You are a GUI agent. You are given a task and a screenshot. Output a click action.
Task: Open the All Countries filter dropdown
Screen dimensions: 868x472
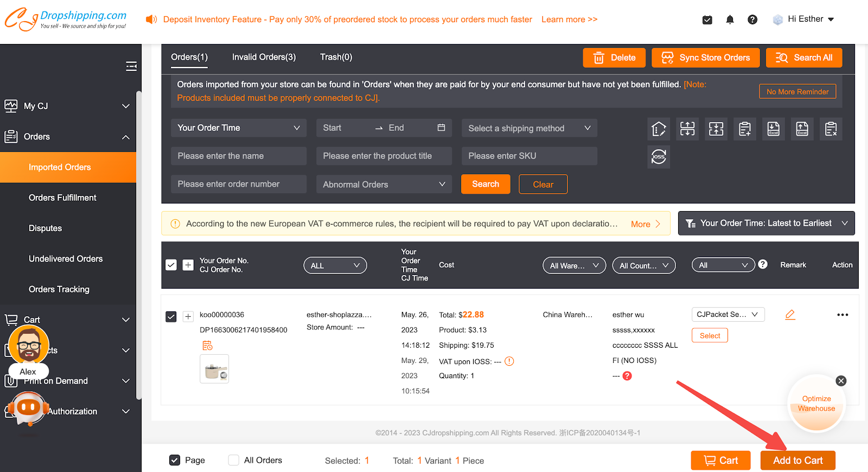click(x=644, y=265)
